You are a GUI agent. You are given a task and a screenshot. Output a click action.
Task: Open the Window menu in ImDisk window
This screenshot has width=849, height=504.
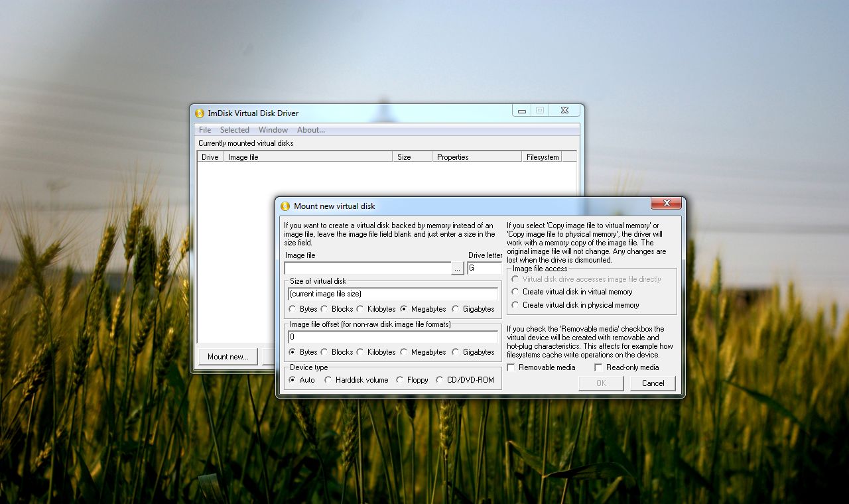tap(273, 130)
